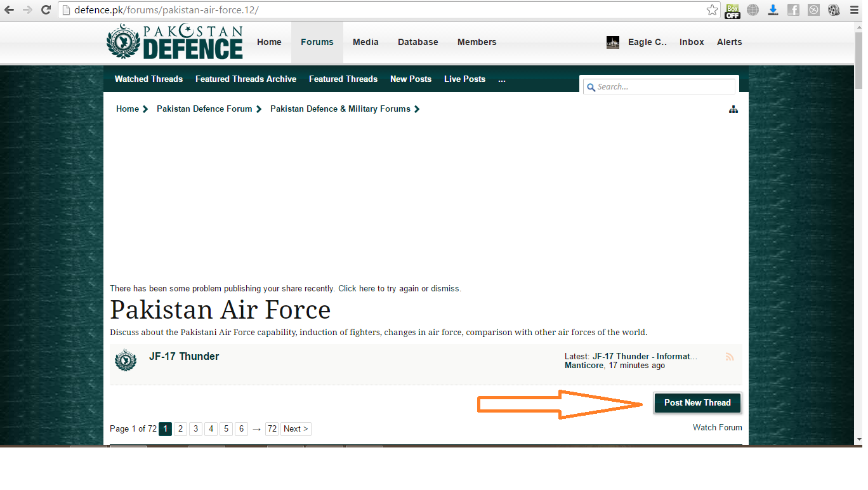Go to page 4 of threads

(x=211, y=429)
